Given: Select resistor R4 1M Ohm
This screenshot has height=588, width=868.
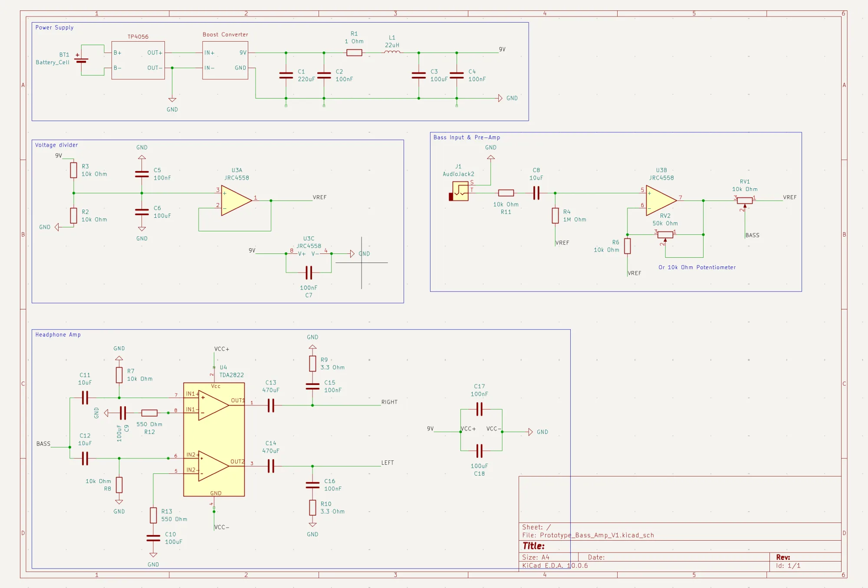Looking at the screenshot, I should point(555,216).
